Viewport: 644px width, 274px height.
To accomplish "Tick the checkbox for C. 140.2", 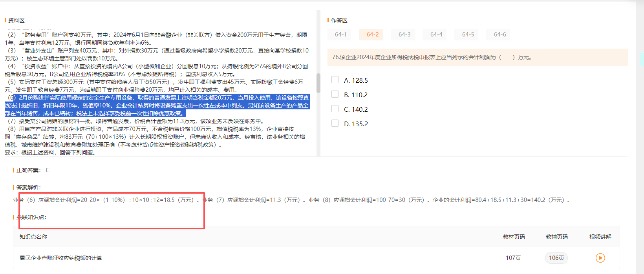I will (x=335, y=109).
